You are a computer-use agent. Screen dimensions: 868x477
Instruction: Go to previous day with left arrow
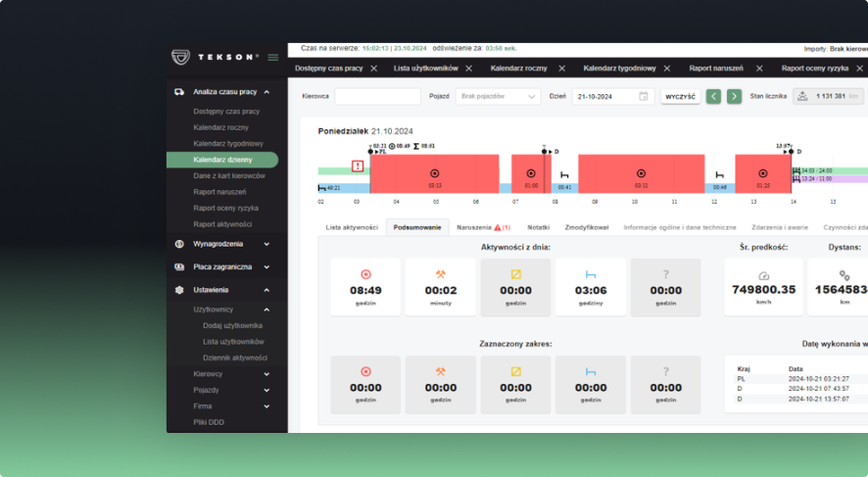[x=713, y=97]
